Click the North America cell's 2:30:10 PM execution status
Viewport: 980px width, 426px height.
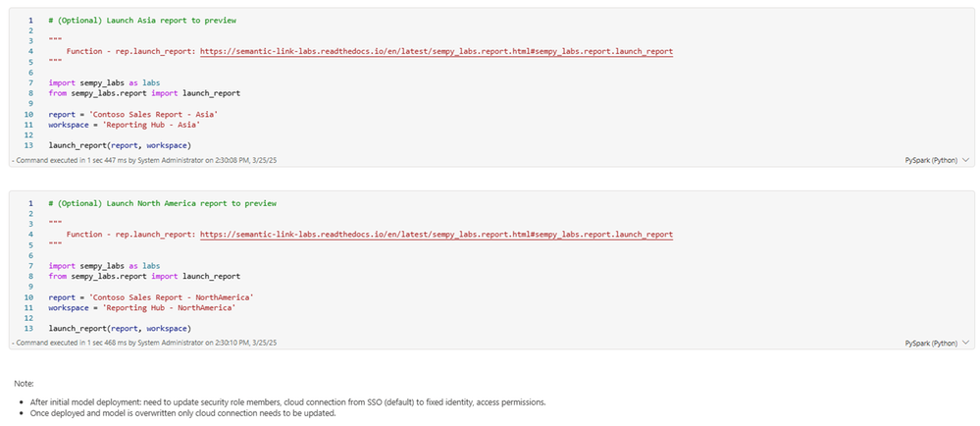coord(144,344)
